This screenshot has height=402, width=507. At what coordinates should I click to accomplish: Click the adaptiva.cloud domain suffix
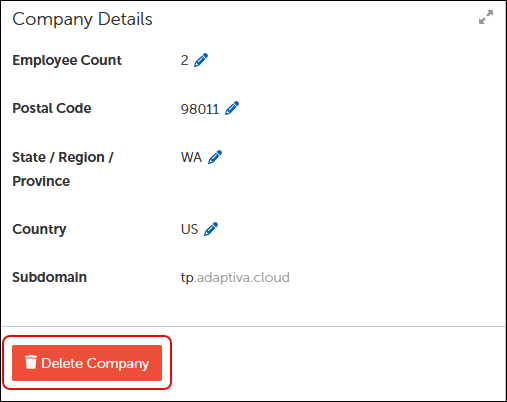tap(242, 278)
